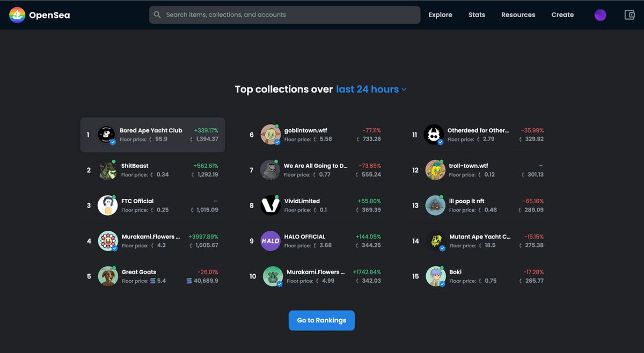The image size is (644, 353).
Task: Click the 40,689.9 volume value
Action: (x=206, y=281)
